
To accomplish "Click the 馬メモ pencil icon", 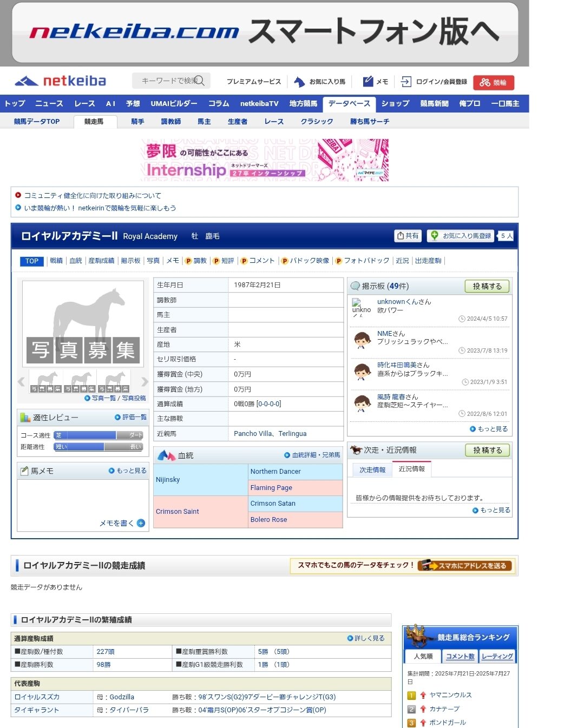I will [24, 471].
